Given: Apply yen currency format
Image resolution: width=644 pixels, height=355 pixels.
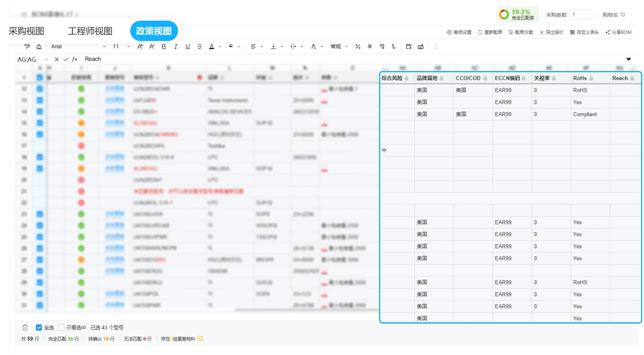Looking at the screenshot, I should coord(370,47).
